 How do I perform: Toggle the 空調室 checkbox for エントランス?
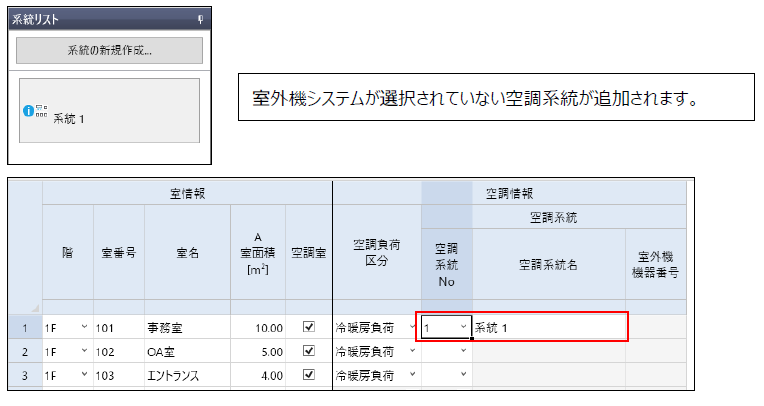[308, 375]
